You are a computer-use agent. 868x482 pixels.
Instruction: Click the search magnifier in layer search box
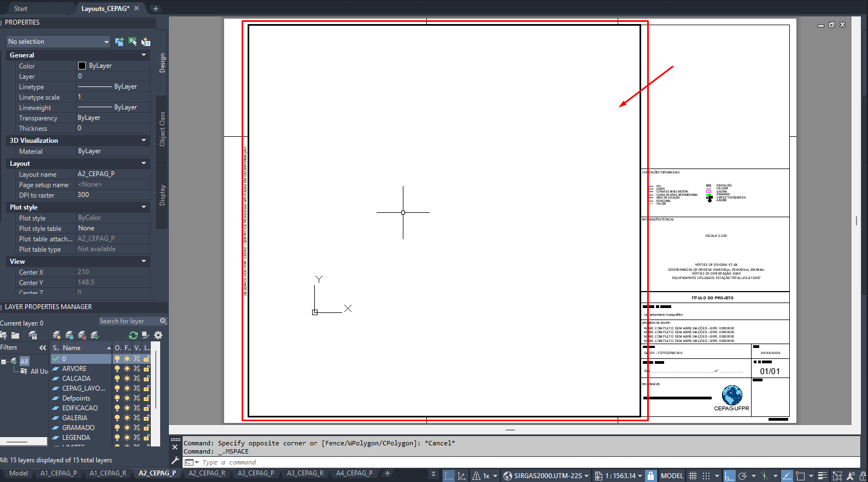[x=163, y=321]
